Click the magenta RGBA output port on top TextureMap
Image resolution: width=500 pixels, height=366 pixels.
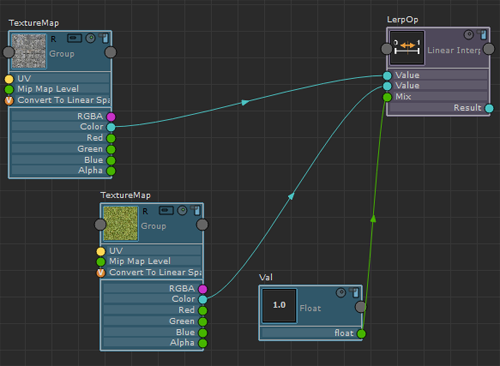click(x=111, y=117)
